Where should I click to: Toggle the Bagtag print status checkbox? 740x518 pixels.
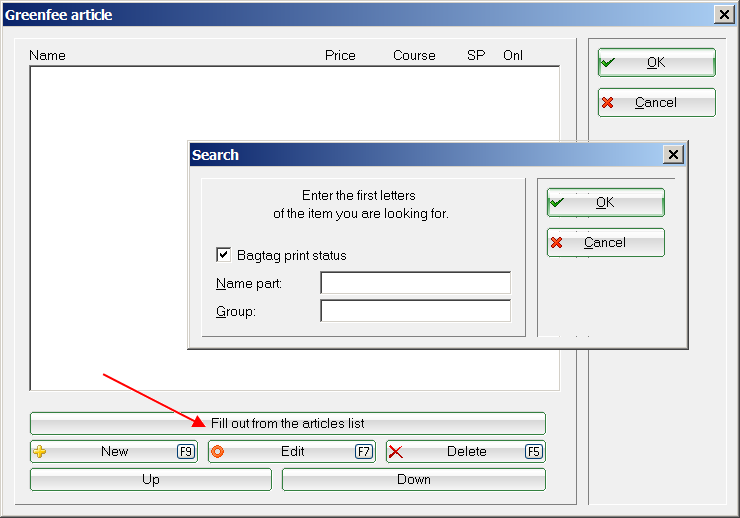224,255
